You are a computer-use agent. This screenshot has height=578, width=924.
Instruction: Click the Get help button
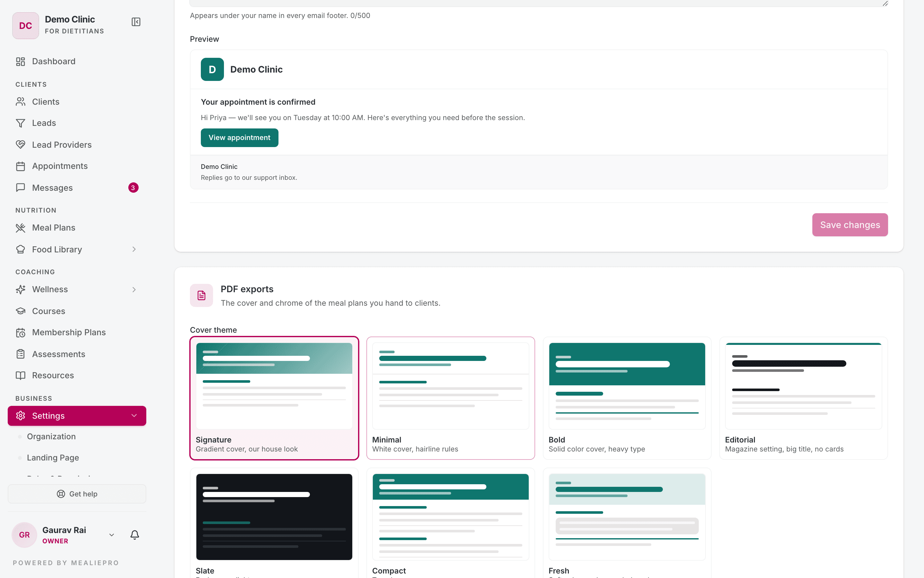click(77, 494)
